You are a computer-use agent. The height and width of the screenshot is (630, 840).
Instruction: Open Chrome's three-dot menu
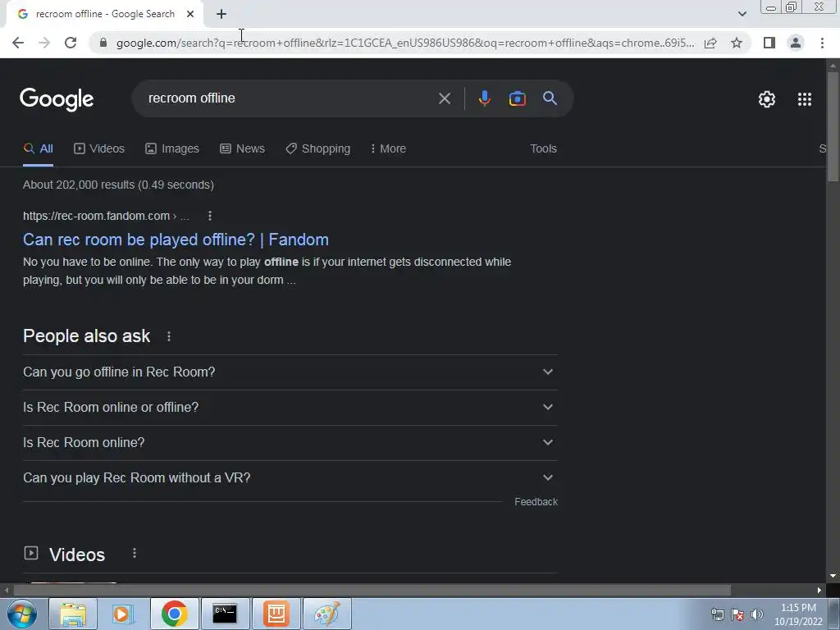pyautogui.click(x=822, y=43)
